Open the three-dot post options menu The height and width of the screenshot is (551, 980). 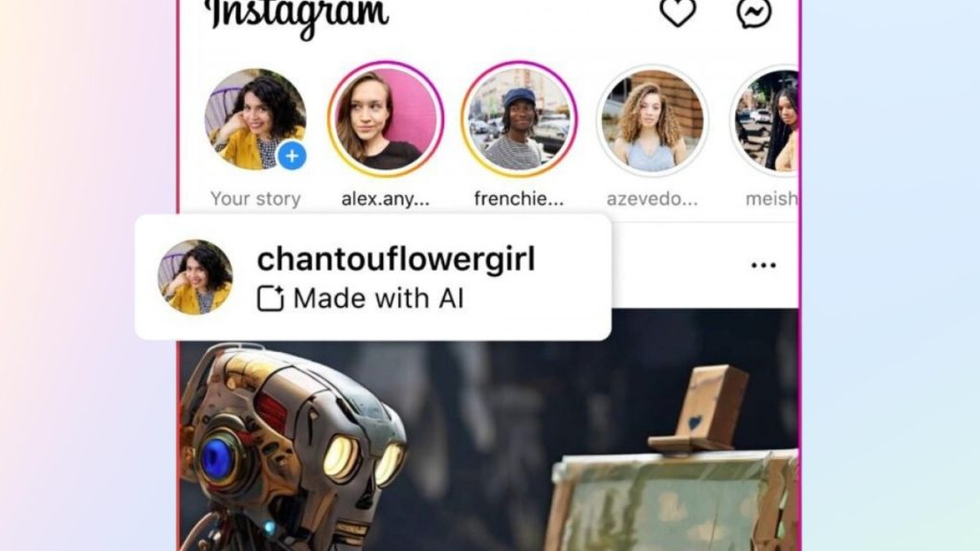pyautogui.click(x=763, y=265)
